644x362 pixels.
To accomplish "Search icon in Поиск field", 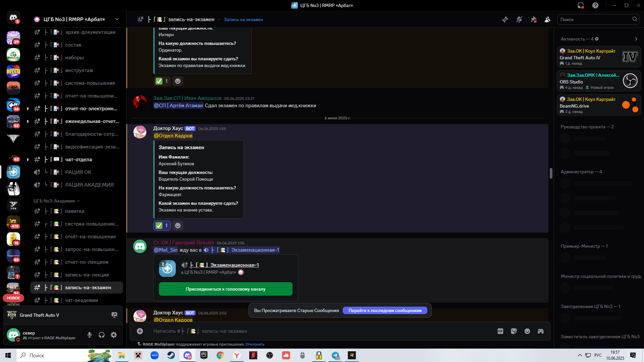I will point(635,19).
